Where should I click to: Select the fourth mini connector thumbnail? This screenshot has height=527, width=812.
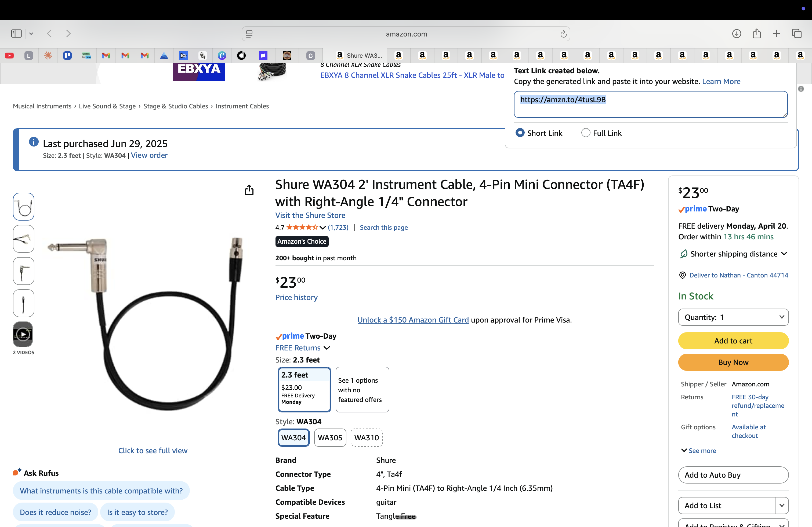pos(24,303)
